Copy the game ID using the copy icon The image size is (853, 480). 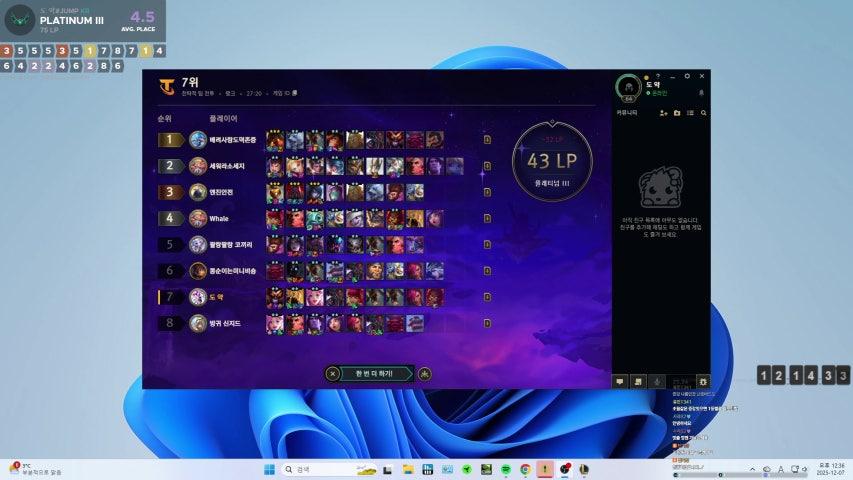(294, 93)
